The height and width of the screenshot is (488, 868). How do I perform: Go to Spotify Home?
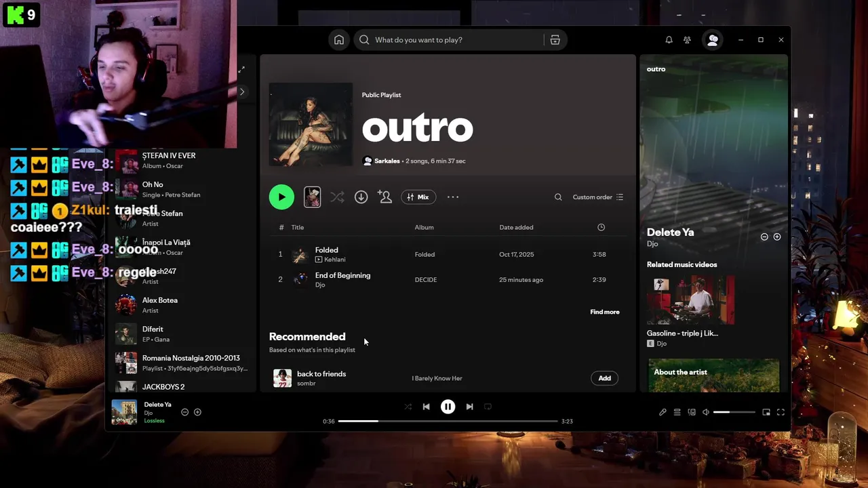point(339,40)
